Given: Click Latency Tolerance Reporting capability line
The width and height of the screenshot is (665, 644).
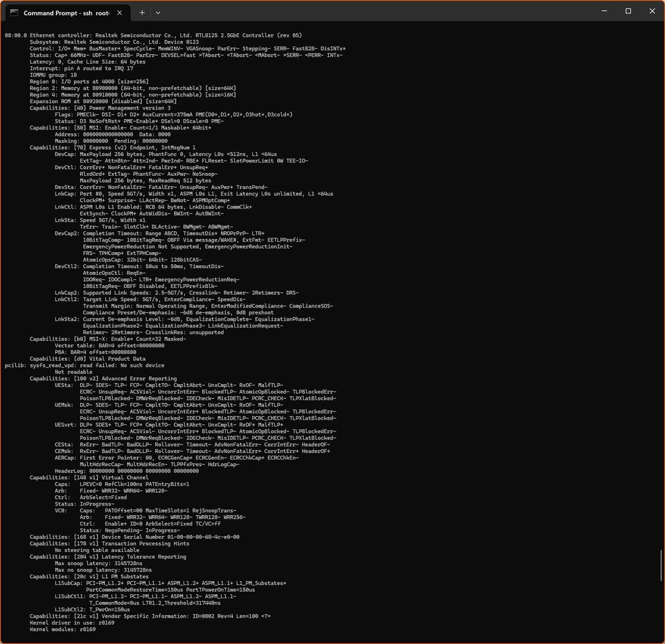Looking at the screenshot, I should [x=108, y=557].
